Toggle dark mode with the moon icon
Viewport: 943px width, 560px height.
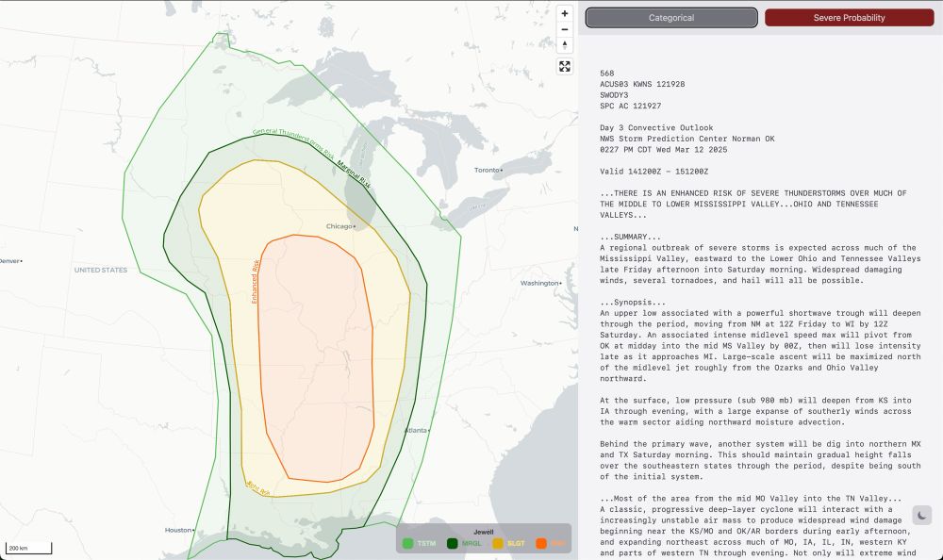click(921, 515)
